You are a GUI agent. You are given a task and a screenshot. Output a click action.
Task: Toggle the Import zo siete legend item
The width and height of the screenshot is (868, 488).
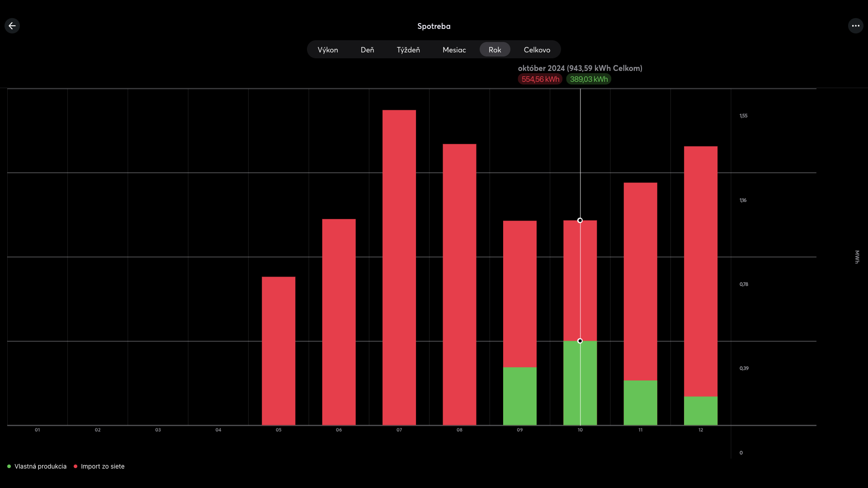pyautogui.click(x=103, y=466)
